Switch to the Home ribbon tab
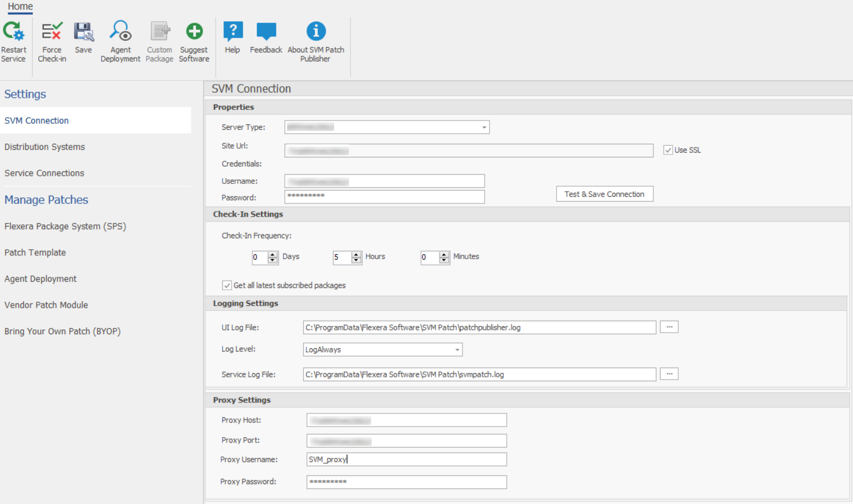The width and height of the screenshot is (853, 504). point(20,7)
